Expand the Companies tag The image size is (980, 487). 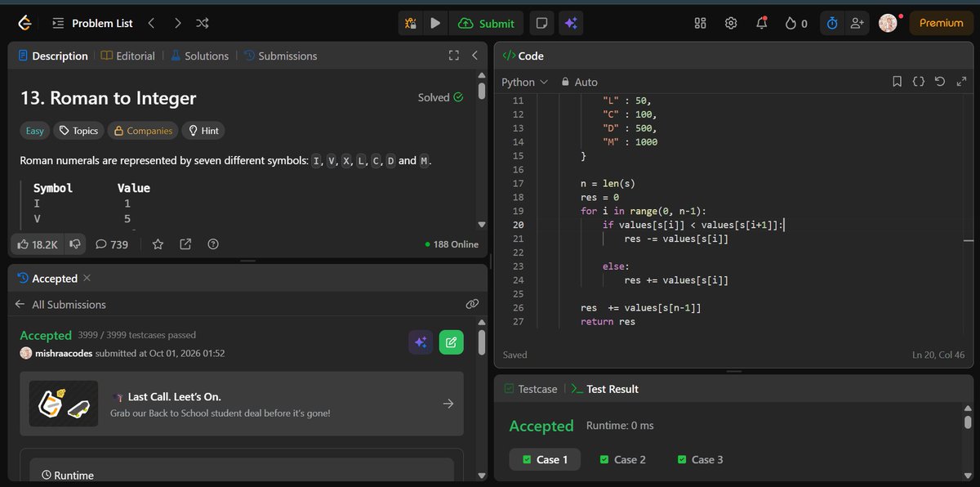[142, 131]
